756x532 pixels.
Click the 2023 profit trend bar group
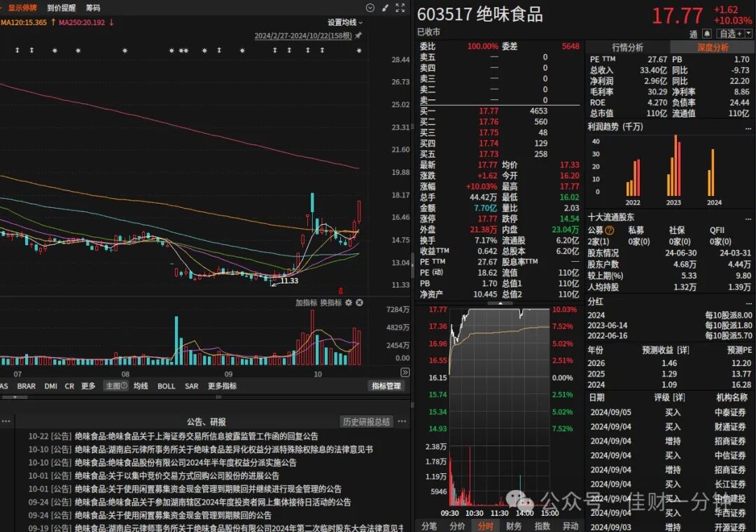pos(674,165)
